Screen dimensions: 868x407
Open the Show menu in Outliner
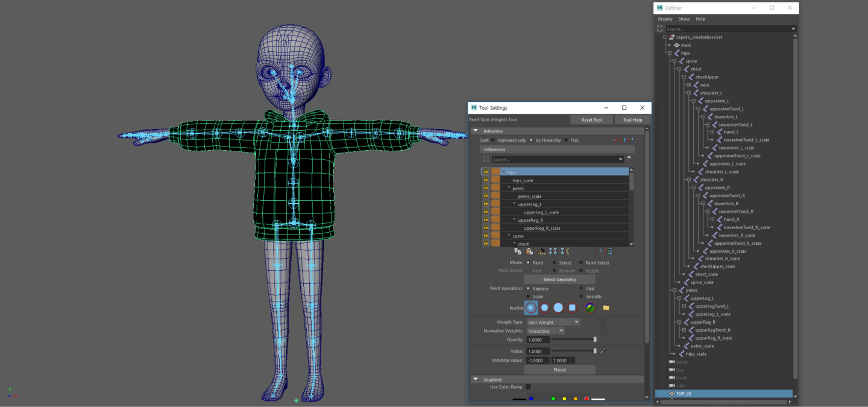coord(684,19)
